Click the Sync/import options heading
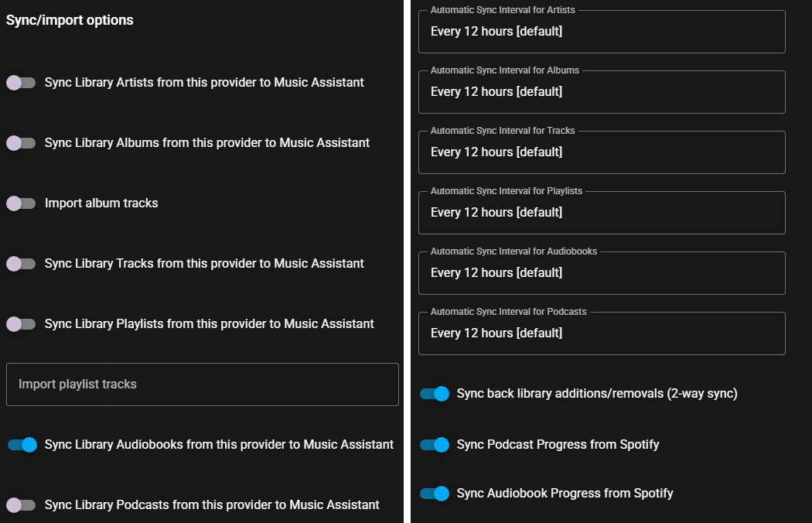Image resolution: width=812 pixels, height=523 pixels. (70, 20)
